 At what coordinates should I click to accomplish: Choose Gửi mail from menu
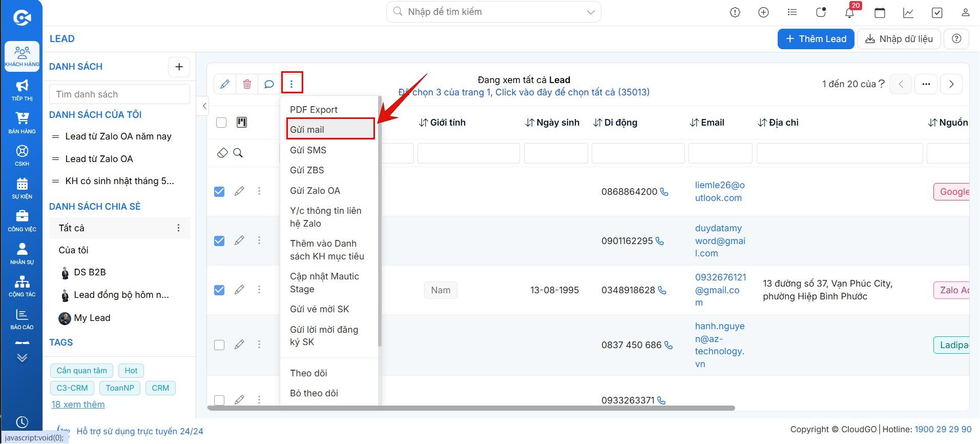click(x=330, y=129)
